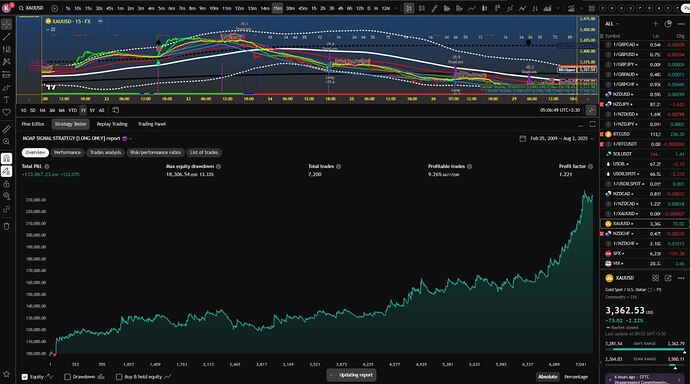Toggle magnet mode in left toolbar

[7, 158]
